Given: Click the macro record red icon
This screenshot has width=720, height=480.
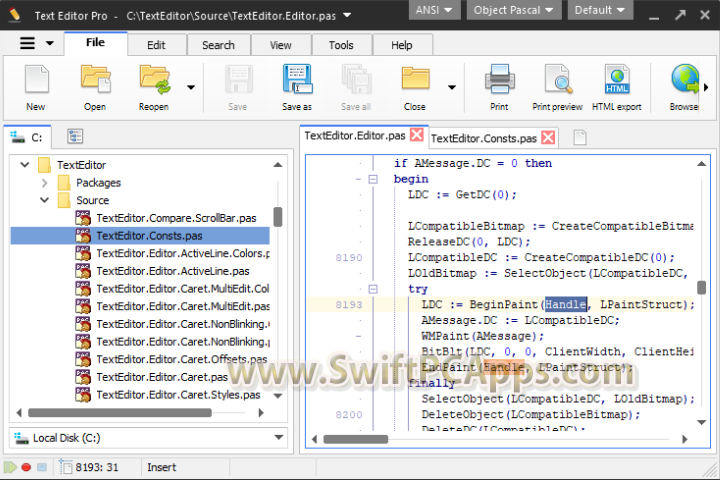Looking at the screenshot, I should pyautogui.click(x=26, y=467).
